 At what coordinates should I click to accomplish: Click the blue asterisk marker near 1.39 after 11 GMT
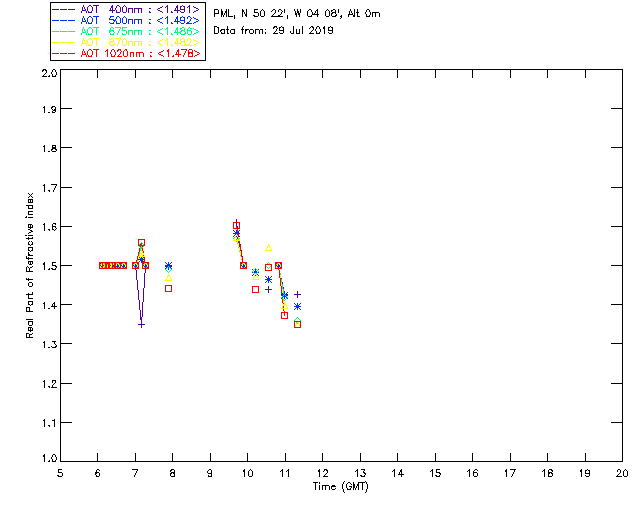tap(298, 307)
